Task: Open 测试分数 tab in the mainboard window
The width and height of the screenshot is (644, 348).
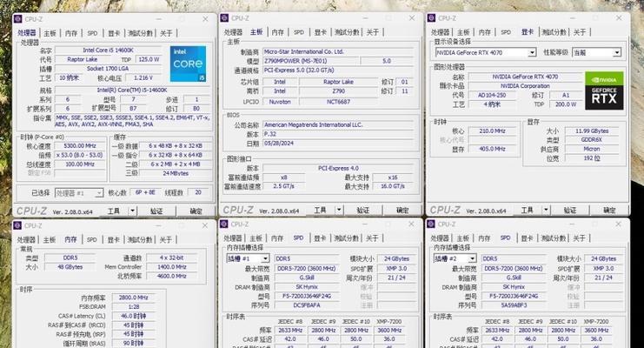Action: point(347,32)
